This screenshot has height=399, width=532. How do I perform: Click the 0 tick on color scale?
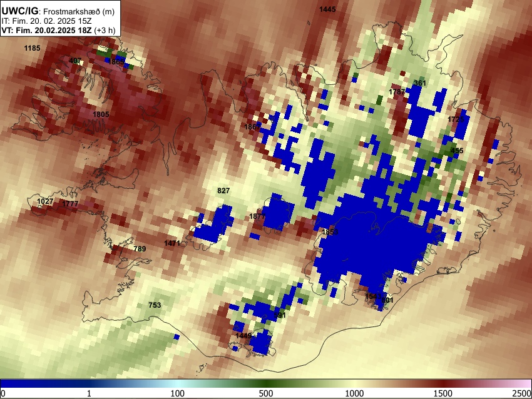pos(3,393)
